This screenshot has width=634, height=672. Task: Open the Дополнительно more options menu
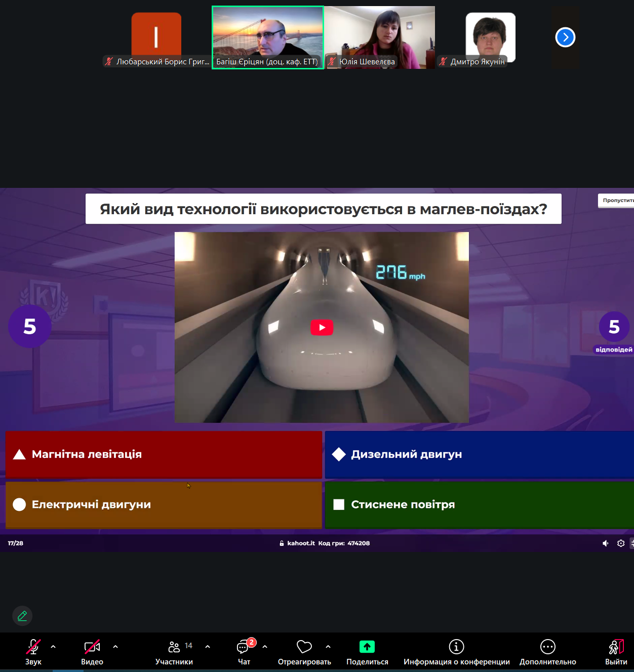click(x=548, y=652)
